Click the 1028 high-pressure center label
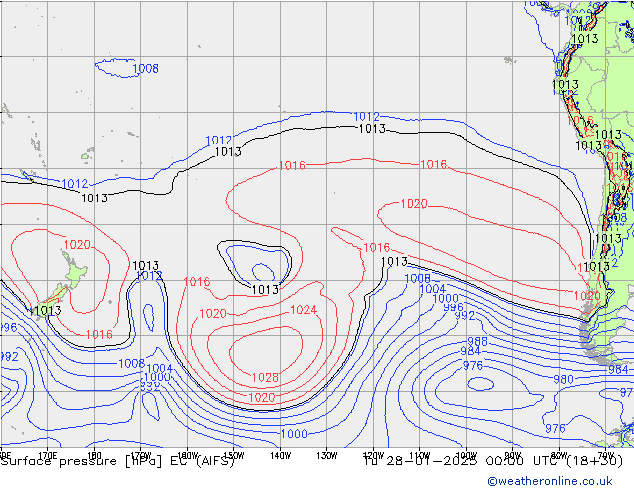634x490 pixels. (x=265, y=378)
